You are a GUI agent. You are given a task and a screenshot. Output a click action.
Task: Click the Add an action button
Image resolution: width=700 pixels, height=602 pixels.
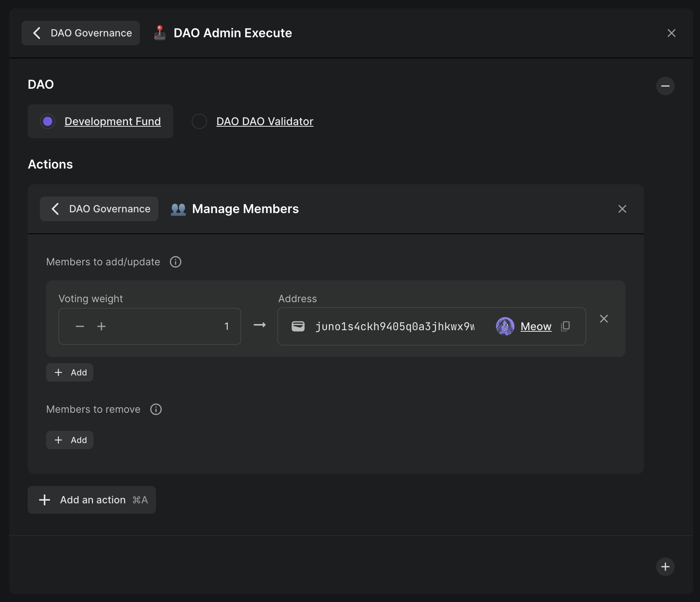tap(92, 500)
